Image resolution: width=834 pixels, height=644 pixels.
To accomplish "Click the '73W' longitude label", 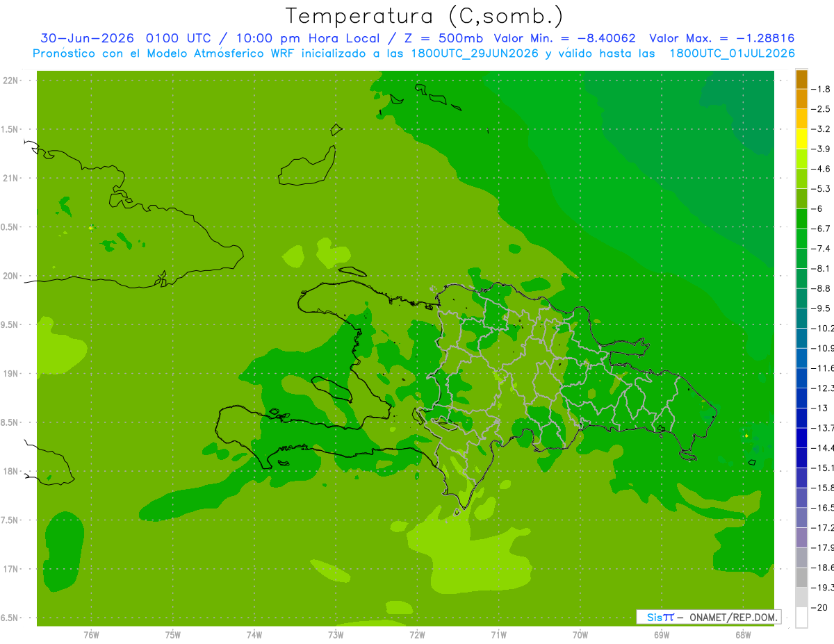I will tap(336, 634).
